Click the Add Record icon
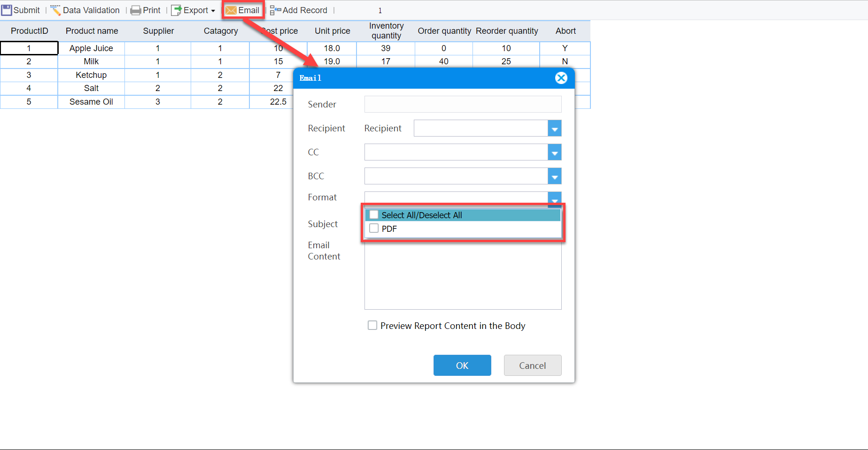Image resolution: width=868 pixels, height=450 pixels. point(275,10)
